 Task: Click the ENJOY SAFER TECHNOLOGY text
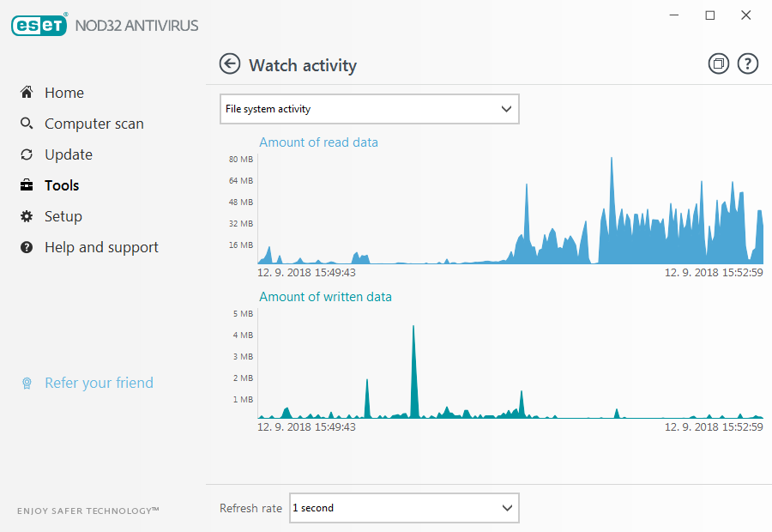click(x=88, y=511)
